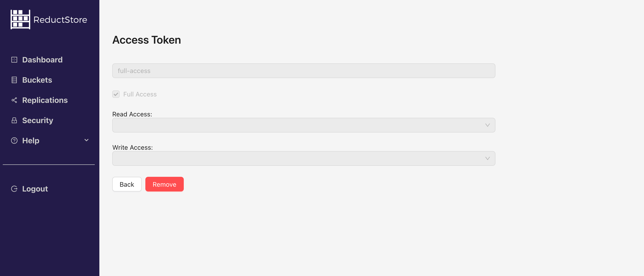Click the Replications share icon
The height and width of the screenshot is (276, 644).
(x=14, y=100)
